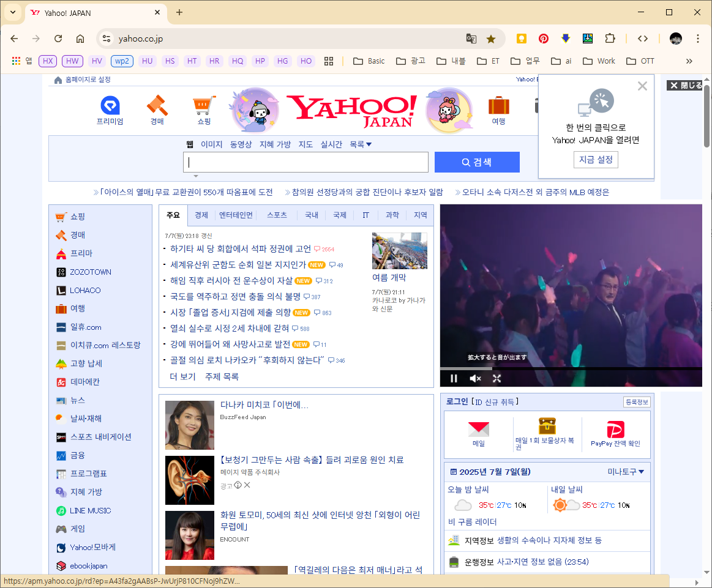Screen dimensions: 712x588
Task: Click the Yahoo! JAPAN logo
Action: pyautogui.click(x=352, y=111)
